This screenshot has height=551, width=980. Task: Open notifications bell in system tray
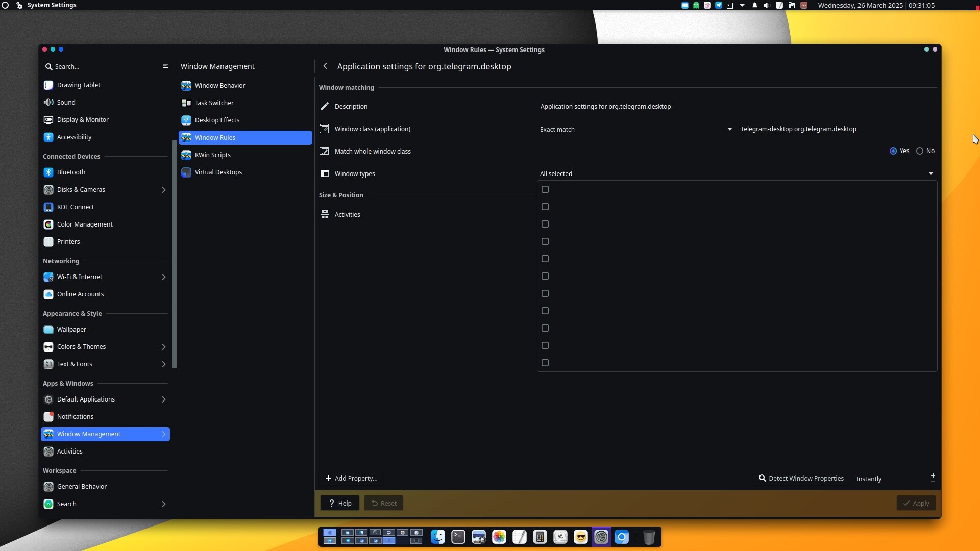click(x=754, y=5)
